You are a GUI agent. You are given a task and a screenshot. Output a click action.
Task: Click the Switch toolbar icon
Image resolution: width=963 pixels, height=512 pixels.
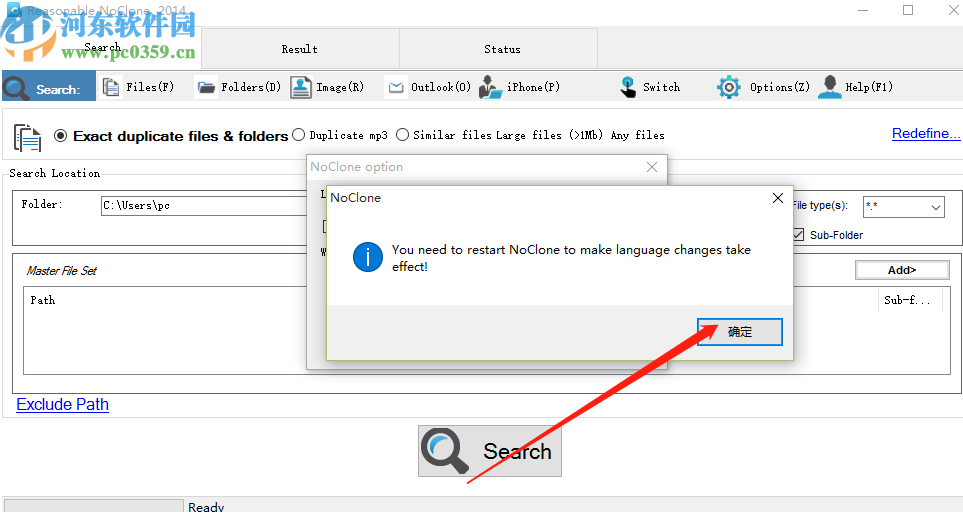pos(628,87)
